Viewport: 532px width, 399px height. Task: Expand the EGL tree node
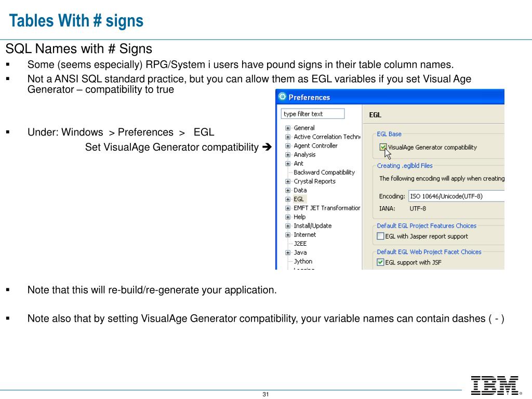click(288, 199)
